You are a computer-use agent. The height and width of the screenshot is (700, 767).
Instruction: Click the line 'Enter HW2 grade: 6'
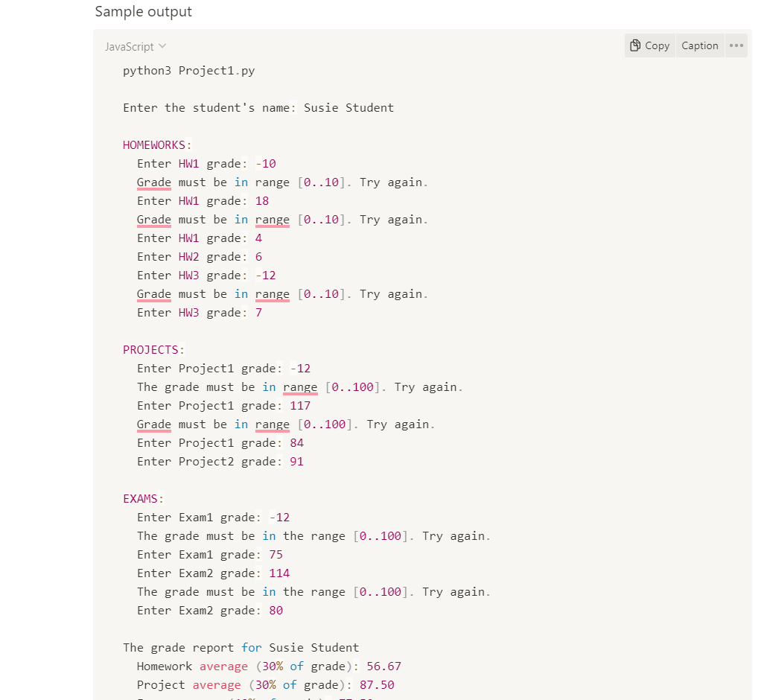click(200, 256)
